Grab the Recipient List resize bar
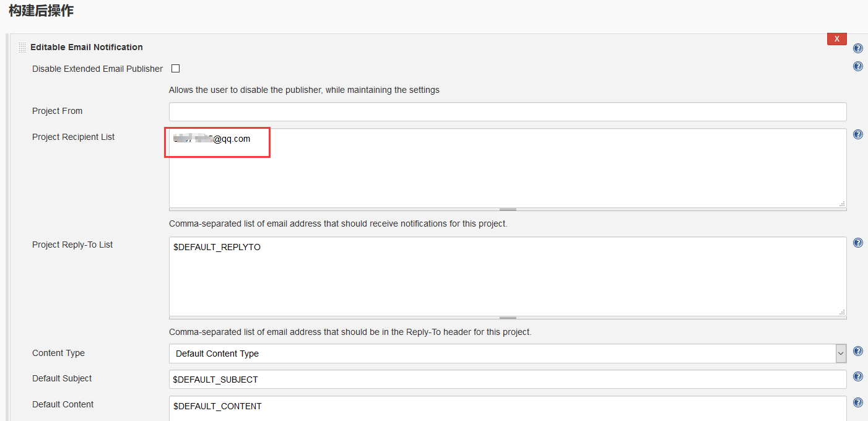This screenshot has width=868, height=421. pos(508,210)
